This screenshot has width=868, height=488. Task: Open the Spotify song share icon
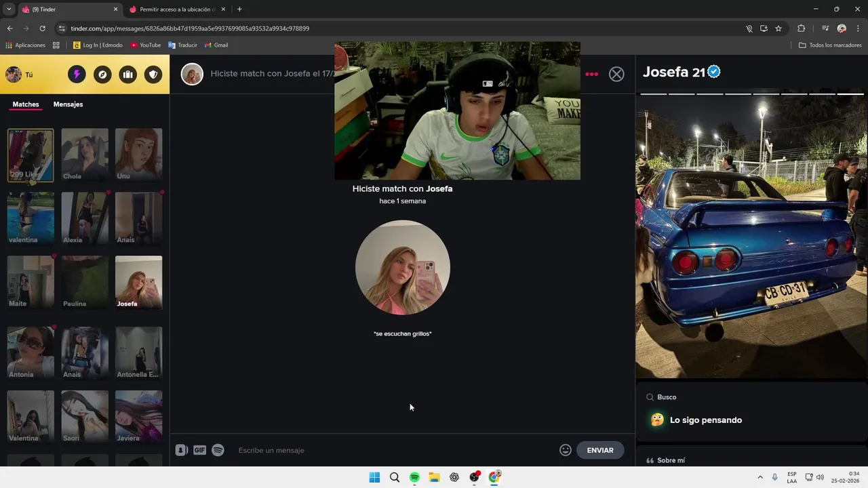[218, 450]
